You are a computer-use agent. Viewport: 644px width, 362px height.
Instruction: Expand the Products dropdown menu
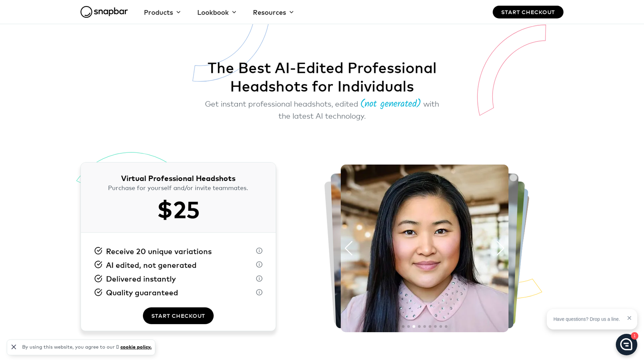tap(162, 12)
